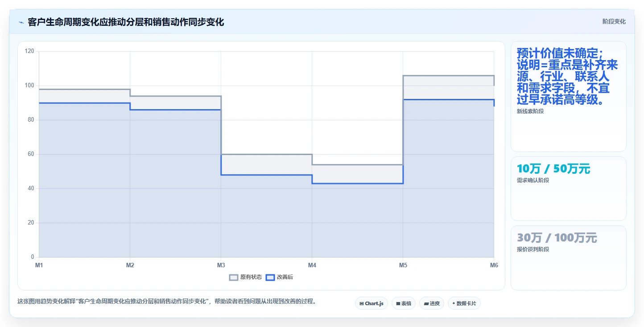The width and height of the screenshot is (644, 327).
Task: Click the 需求确认阶段 card label
Action: (x=533, y=180)
